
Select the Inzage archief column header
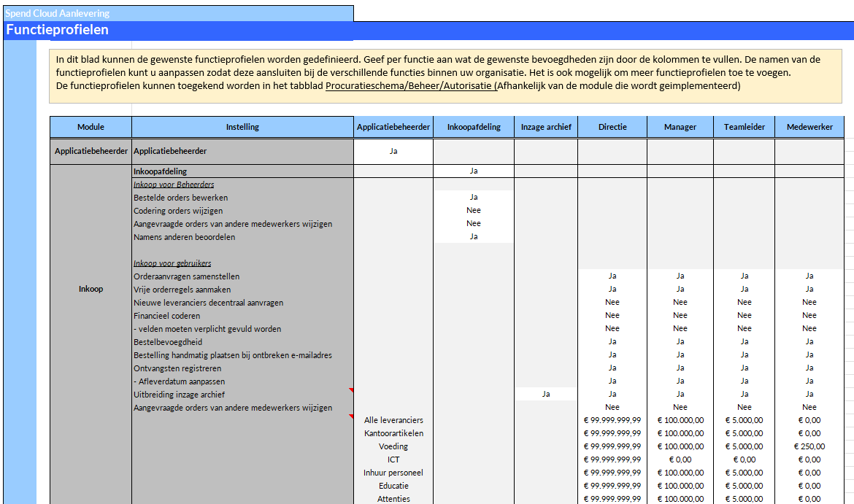[x=546, y=127]
